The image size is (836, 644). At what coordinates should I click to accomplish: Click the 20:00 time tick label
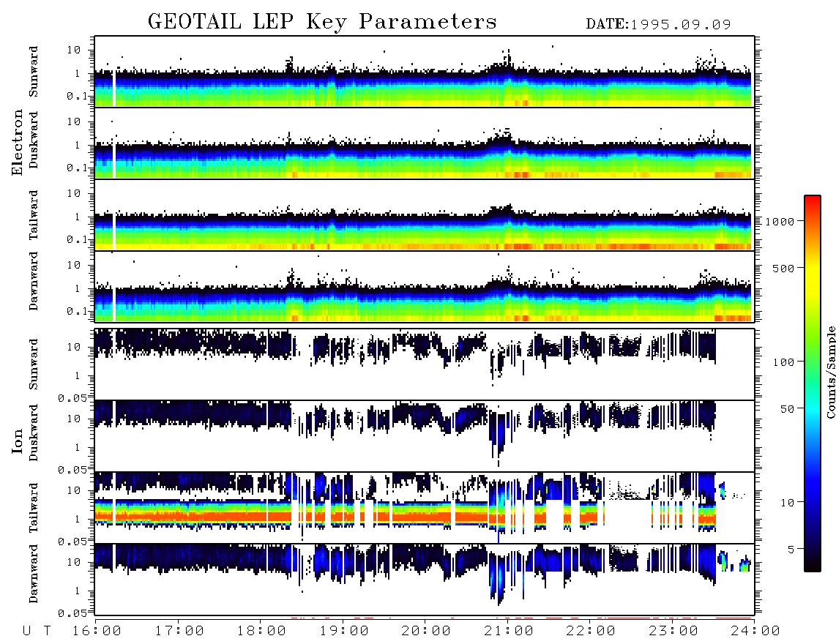[426, 632]
